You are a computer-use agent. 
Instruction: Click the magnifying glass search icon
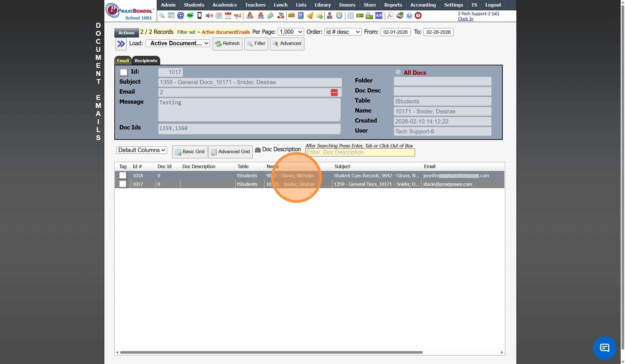coord(162,15)
